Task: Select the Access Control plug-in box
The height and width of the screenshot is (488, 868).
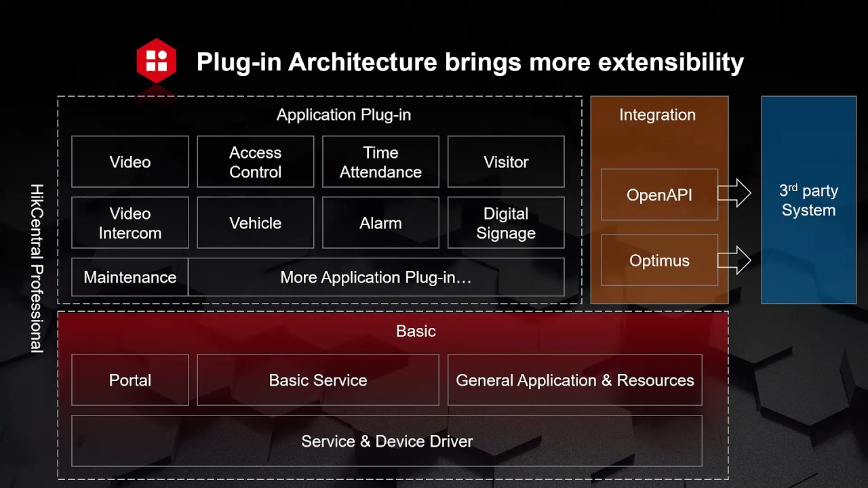Action: [x=256, y=162]
